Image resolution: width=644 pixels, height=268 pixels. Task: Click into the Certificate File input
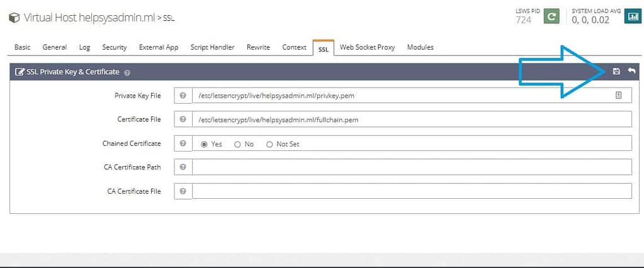click(x=412, y=120)
